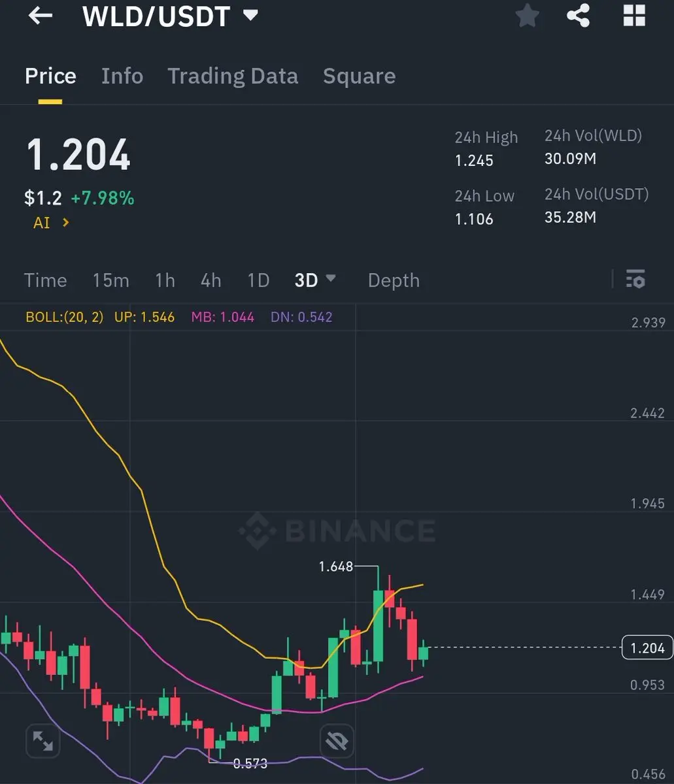This screenshot has height=784, width=674.
Task: Add WLD/USDT to favorites star
Action: click(x=527, y=16)
